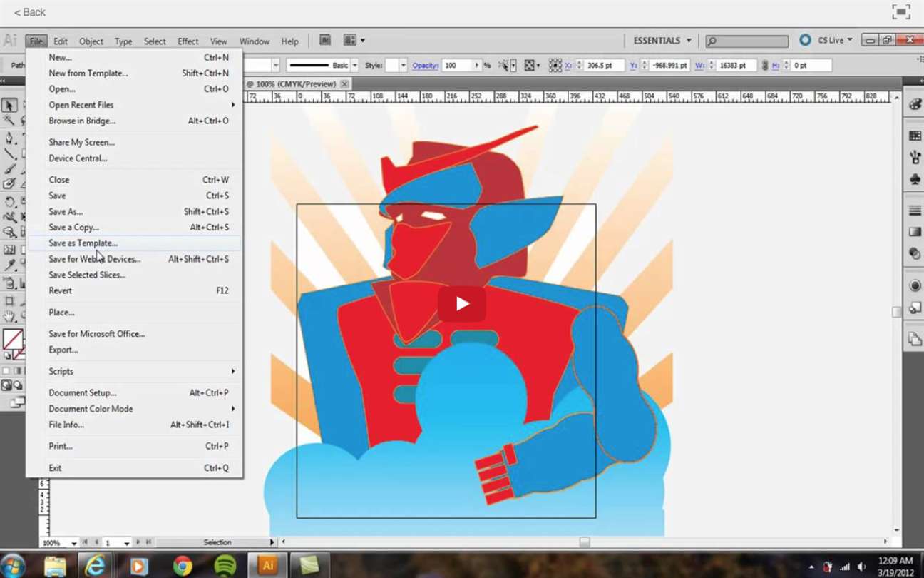This screenshot has width=924, height=578.
Task: Open the Effect menu
Action: [188, 41]
